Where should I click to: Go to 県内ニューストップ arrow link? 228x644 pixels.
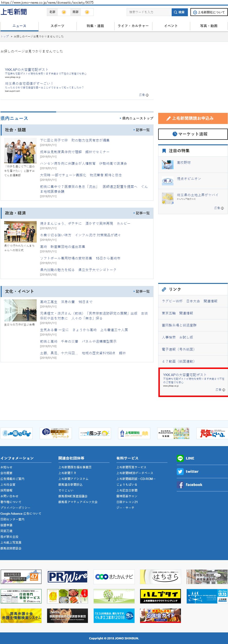coord(136,118)
